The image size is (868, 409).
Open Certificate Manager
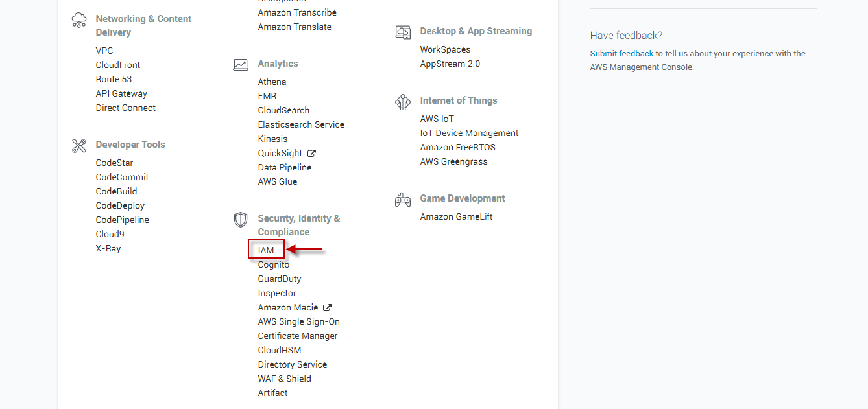(x=298, y=336)
